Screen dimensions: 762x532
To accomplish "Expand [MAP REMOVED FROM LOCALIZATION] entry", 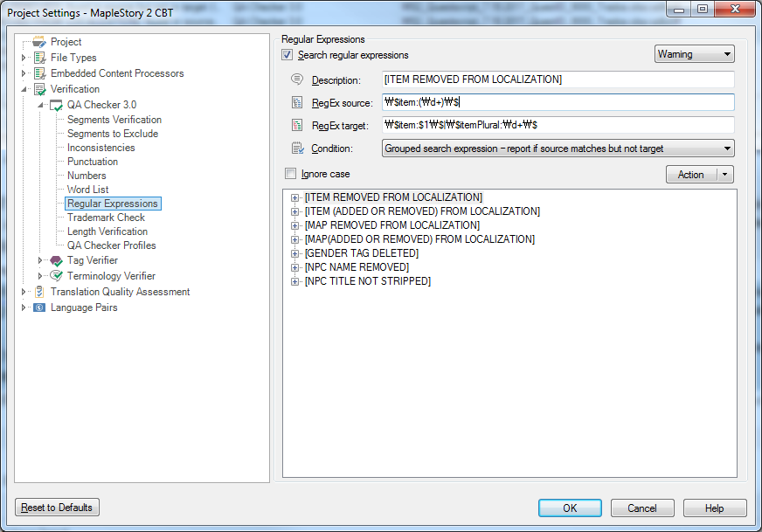I will point(294,226).
